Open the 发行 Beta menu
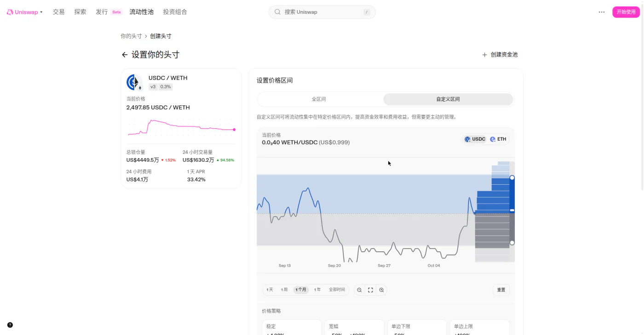Image resolution: width=644 pixels, height=335 pixels. 109,12
